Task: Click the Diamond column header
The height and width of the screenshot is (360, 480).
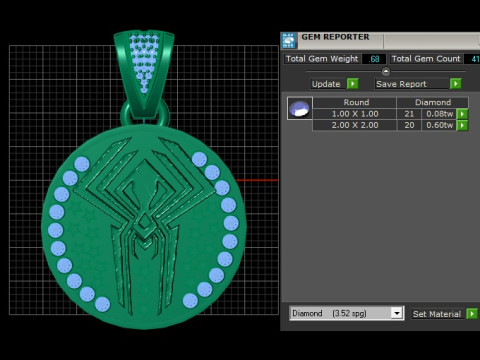Action: pos(433,102)
